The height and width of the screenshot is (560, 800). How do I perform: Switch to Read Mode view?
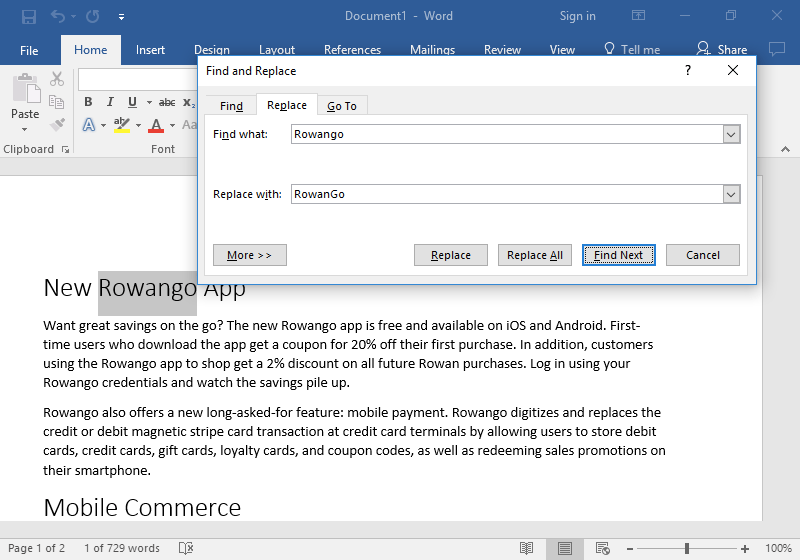pyautogui.click(x=526, y=548)
